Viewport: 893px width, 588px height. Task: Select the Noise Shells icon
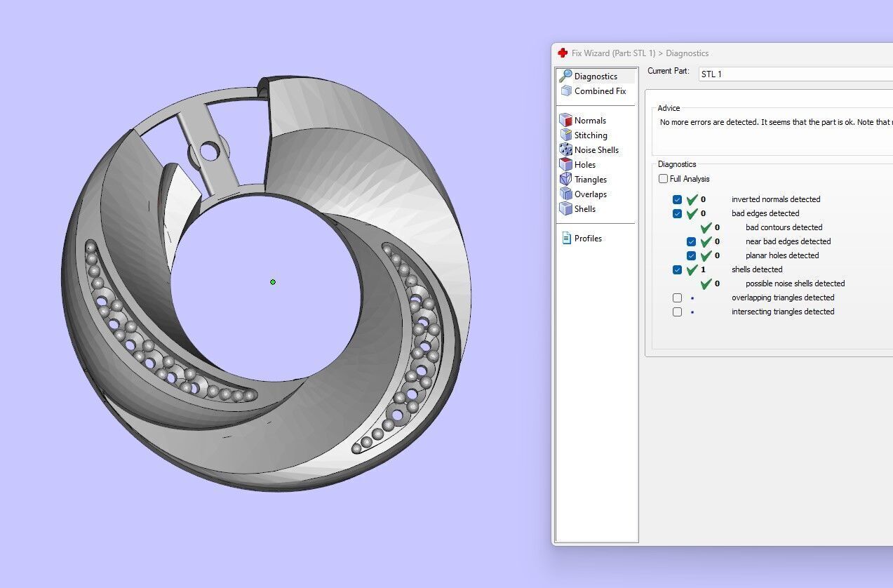pos(565,149)
